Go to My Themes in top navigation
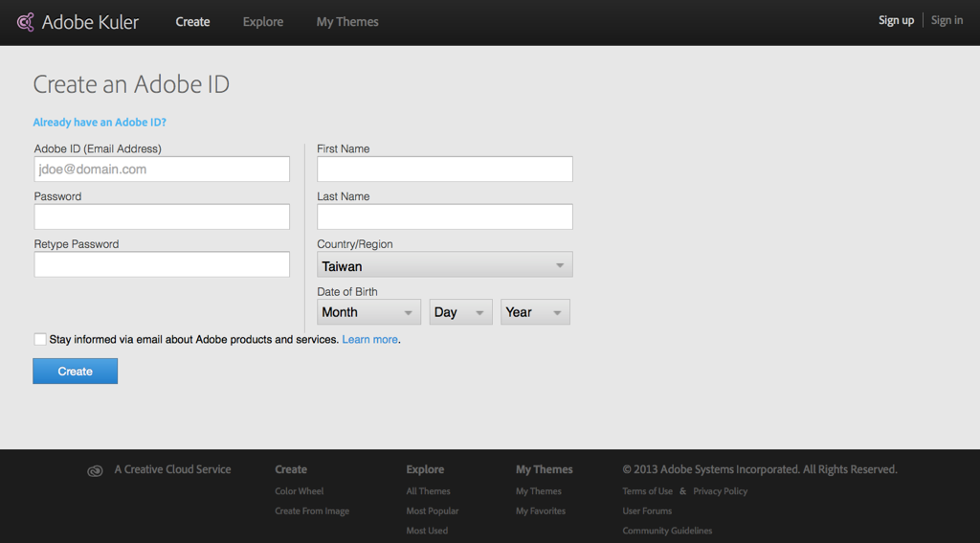 click(x=347, y=21)
